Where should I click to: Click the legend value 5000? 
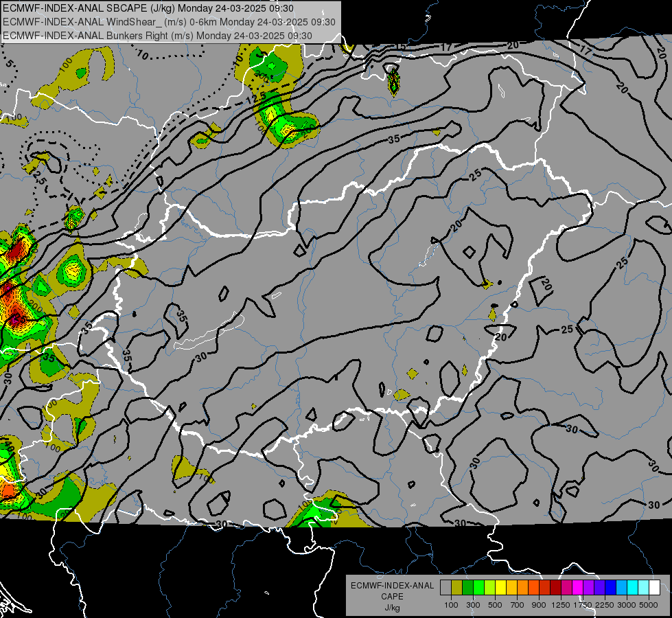click(649, 605)
